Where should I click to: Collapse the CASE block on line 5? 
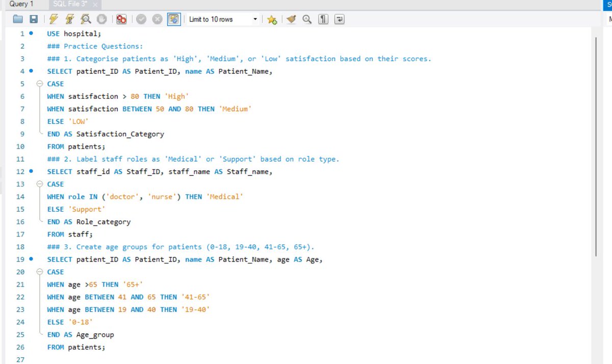point(40,84)
